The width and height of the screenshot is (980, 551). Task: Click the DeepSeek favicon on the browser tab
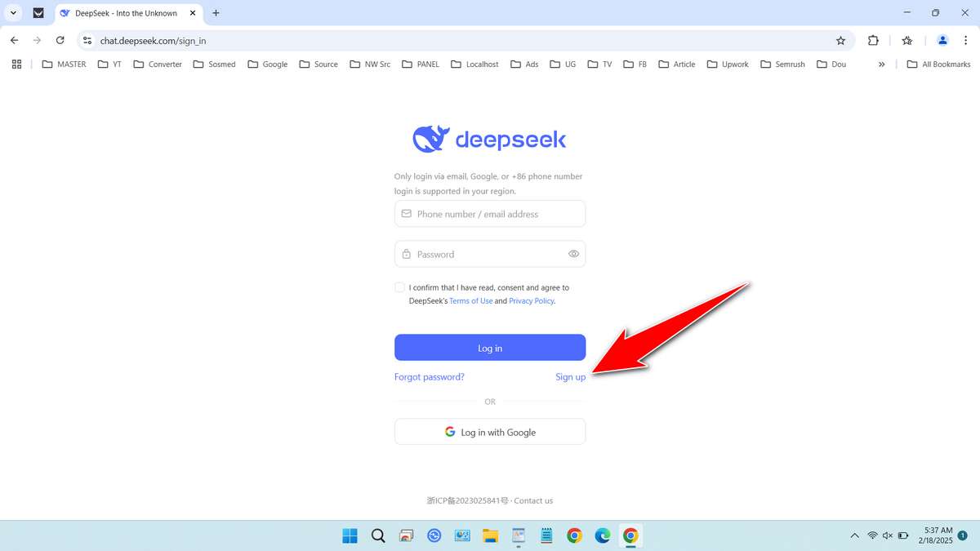[x=64, y=13]
